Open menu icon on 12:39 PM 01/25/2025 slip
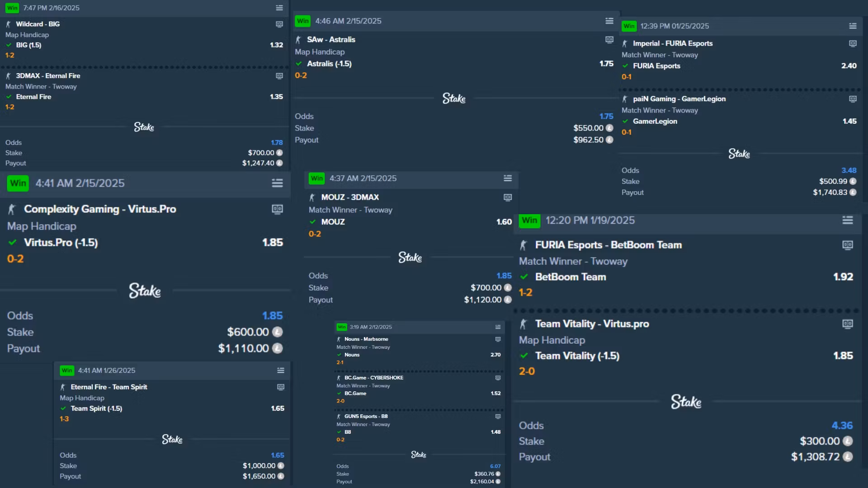868x488 pixels. coord(853,26)
